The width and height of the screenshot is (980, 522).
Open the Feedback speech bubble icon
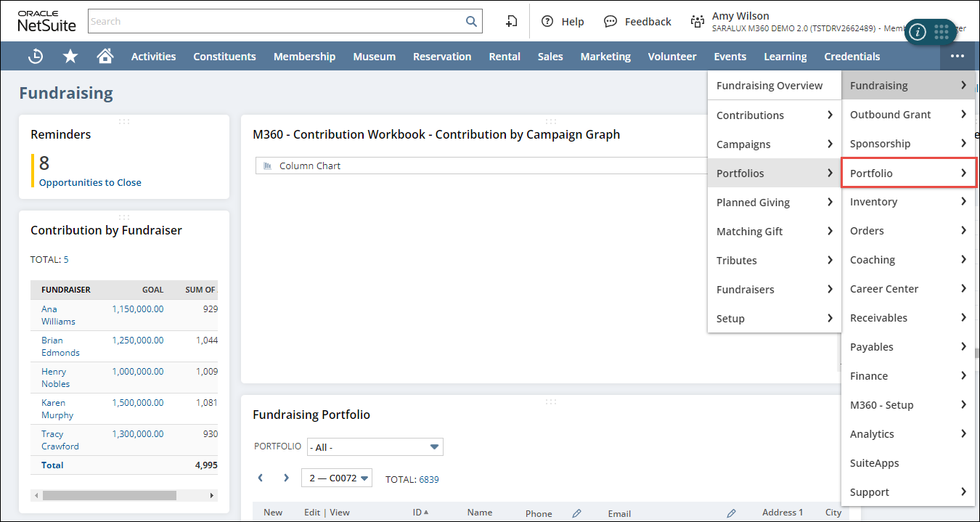pos(611,22)
